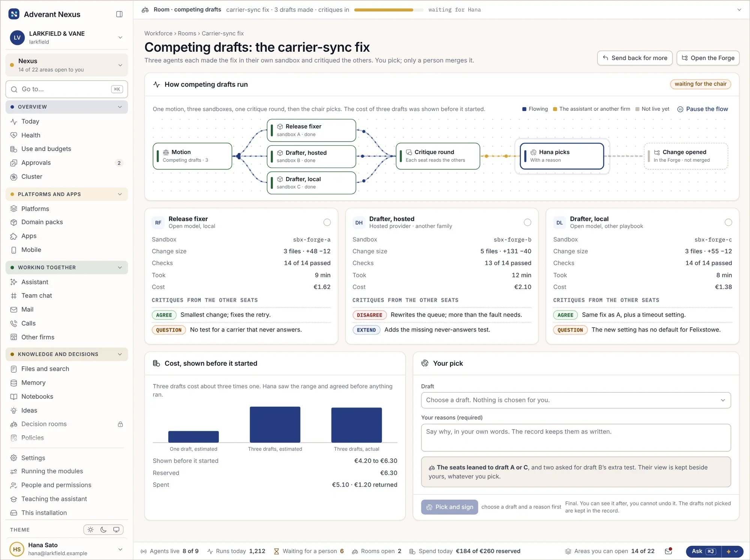Click the Three drafts, actual bar
750x560 pixels.
pos(356,425)
